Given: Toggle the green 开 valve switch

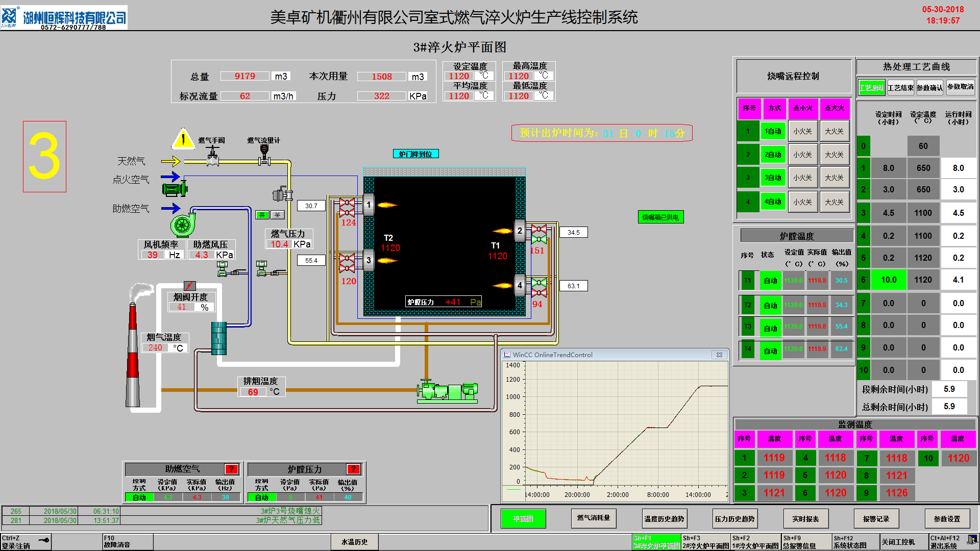Looking at the screenshot, I should tap(262, 215).
